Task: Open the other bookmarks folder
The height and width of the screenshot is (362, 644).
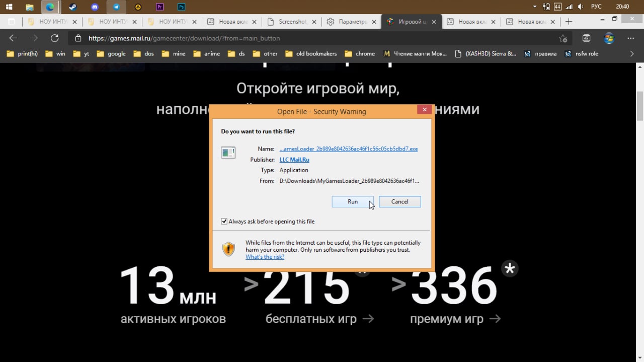Action: pos(265,54)
